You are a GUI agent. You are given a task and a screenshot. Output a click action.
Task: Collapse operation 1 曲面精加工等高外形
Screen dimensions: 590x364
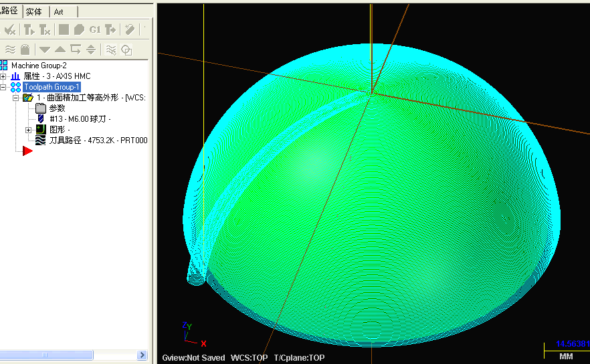click(16, 98)
